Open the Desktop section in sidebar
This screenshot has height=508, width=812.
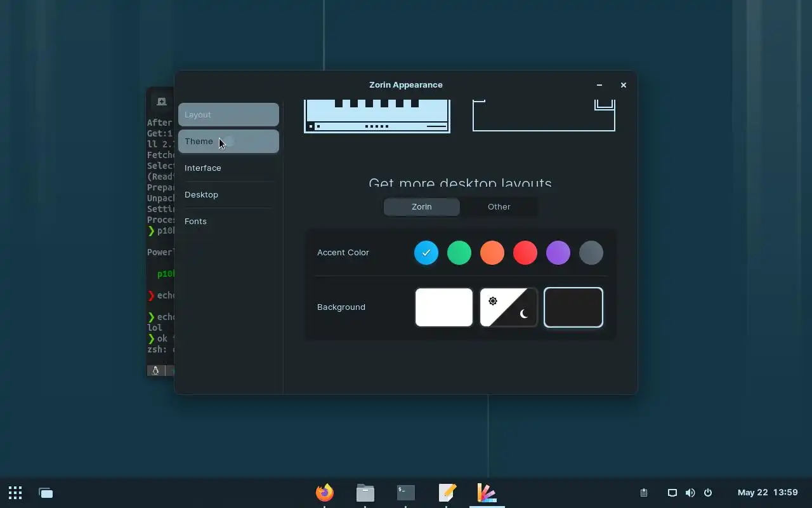tap(228, 194)
